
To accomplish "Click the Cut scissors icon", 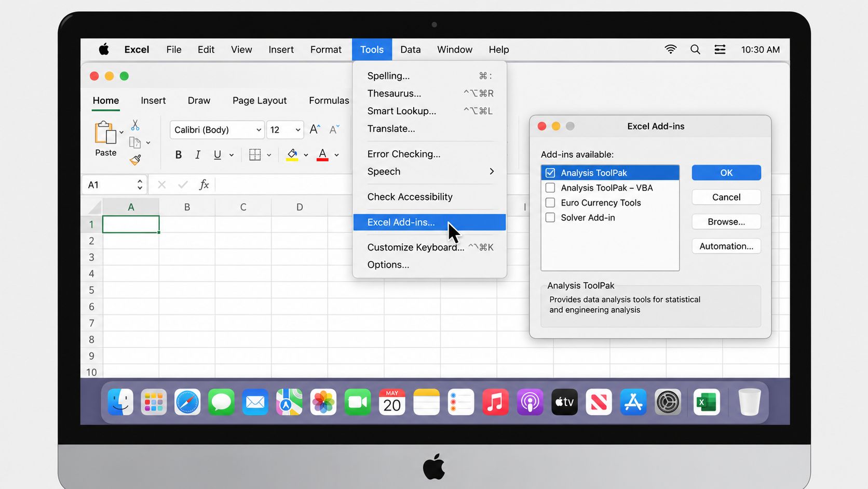I will [x=135, y=125].
